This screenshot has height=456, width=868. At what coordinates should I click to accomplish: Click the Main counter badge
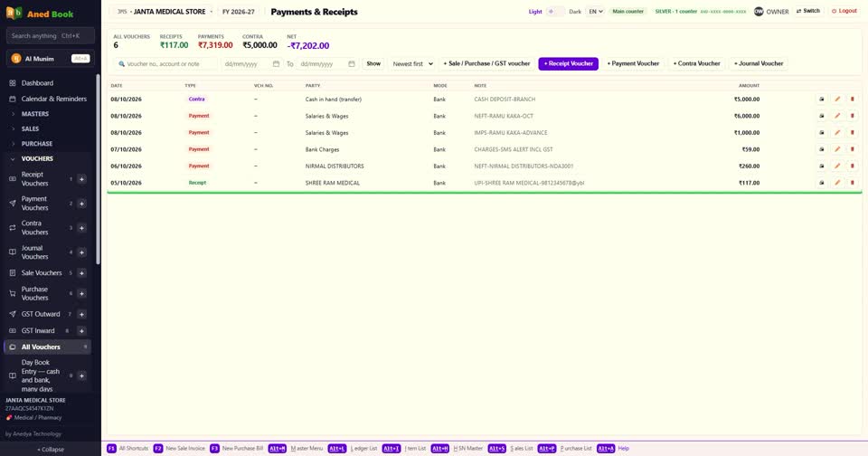[x=627, y=11]
